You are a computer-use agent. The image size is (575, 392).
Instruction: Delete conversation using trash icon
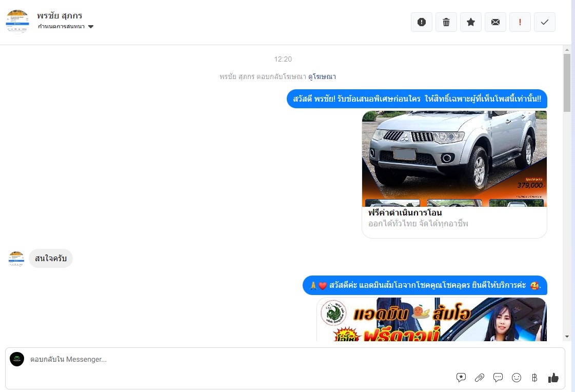[x=446, y=22]
